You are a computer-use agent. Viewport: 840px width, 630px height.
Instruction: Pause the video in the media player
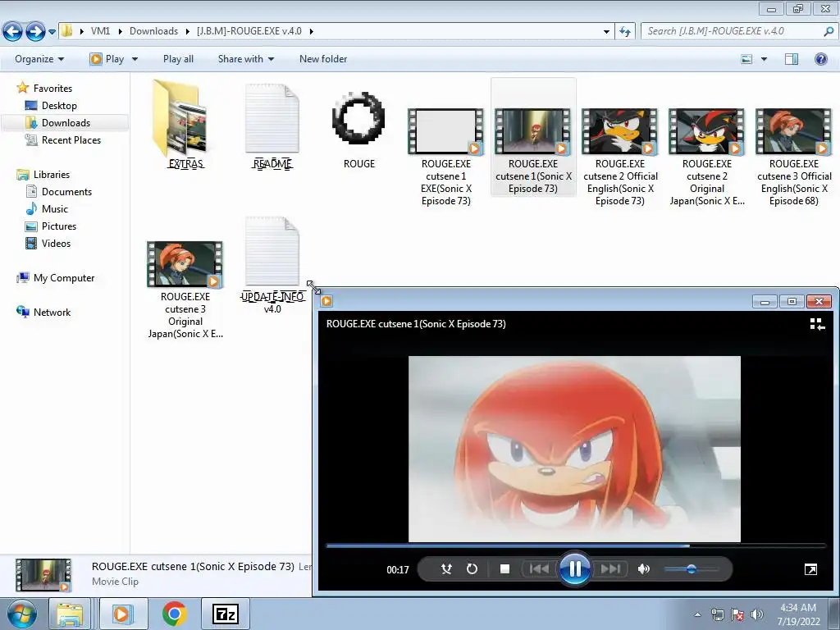[574, 569]
